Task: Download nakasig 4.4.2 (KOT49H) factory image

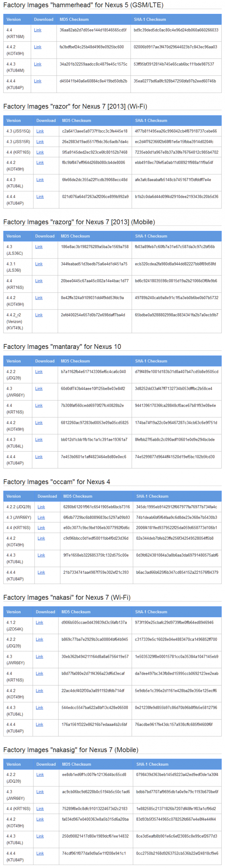Action: click(40, 819)
